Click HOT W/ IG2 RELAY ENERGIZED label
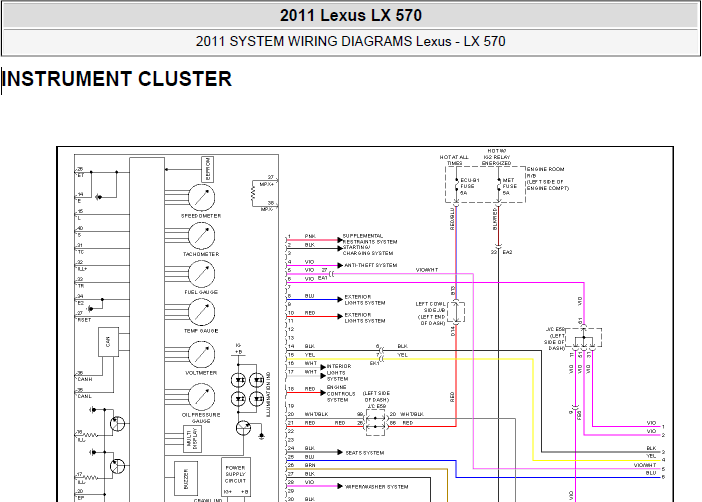Screen dimensions: 702x502 [x=496, y=157]
